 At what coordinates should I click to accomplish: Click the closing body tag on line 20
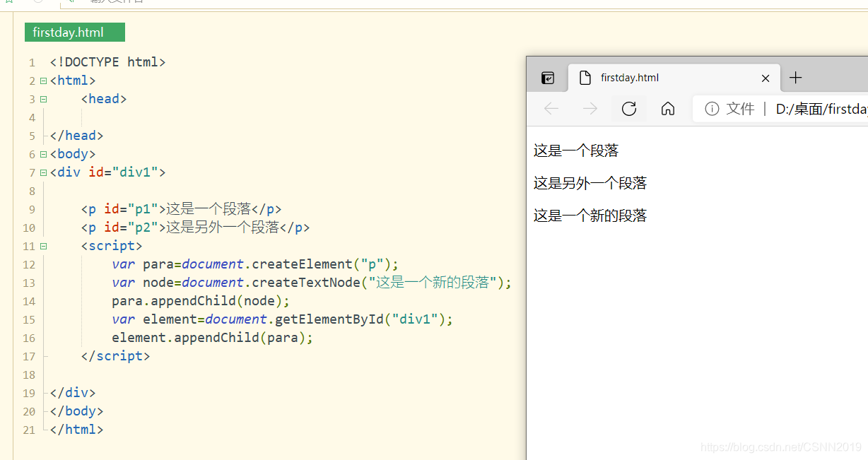[76, 411]
